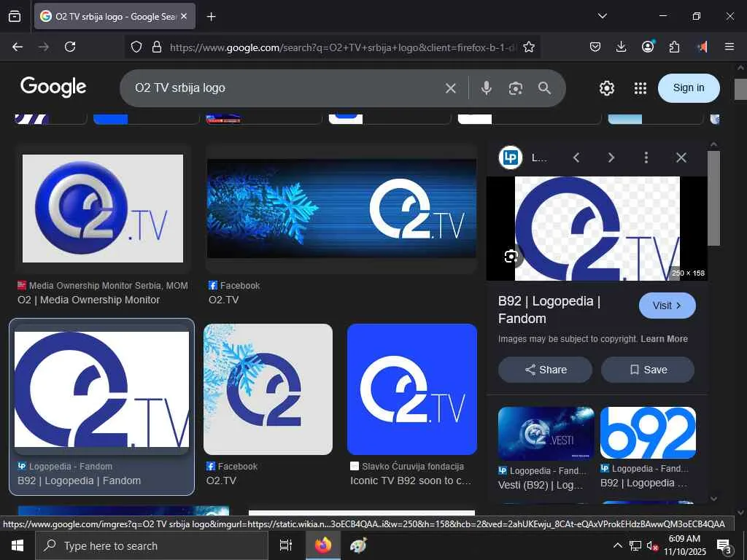Close the O2 TV srbija logo tab
The image size is (747, 560).
[184, 16]
